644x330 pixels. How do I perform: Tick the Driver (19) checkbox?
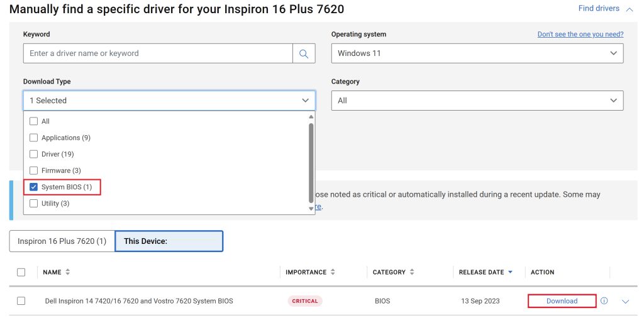(x=34, y=154)
